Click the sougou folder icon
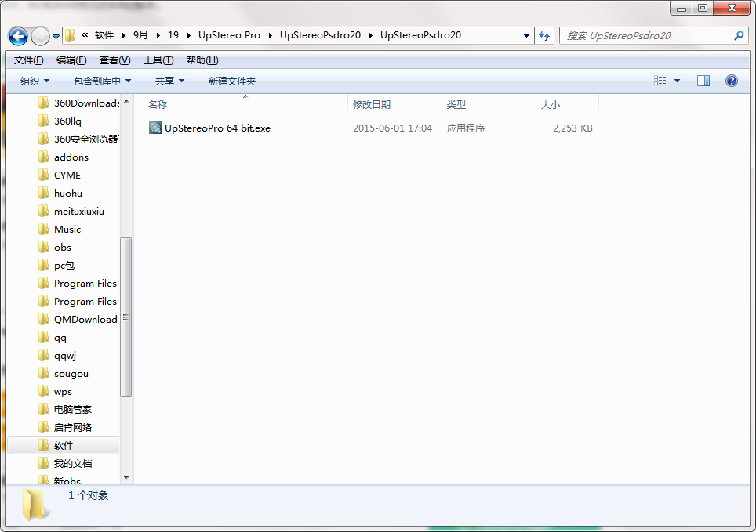This screenshot has width=756, height=532. pyautogui.click(x=43, y=373)
